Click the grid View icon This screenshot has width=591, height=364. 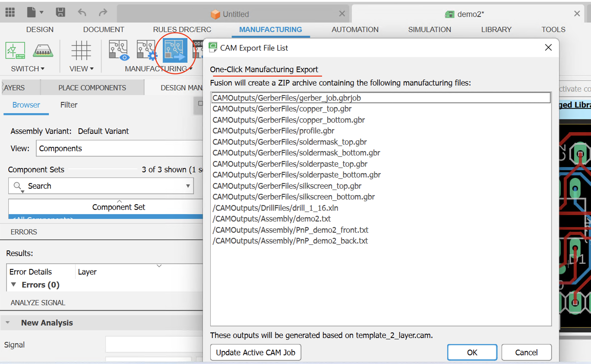(x=81, y=50)
